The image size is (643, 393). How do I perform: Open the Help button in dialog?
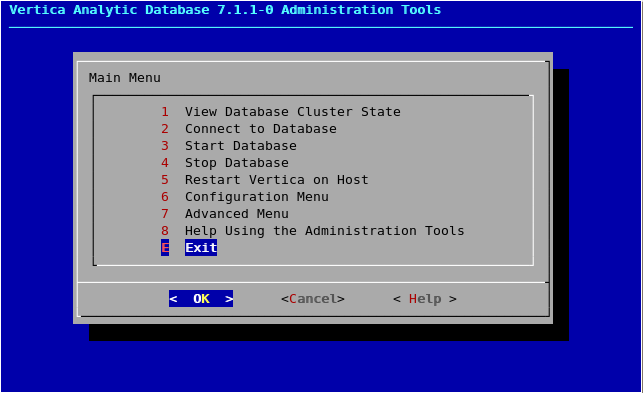424,299
